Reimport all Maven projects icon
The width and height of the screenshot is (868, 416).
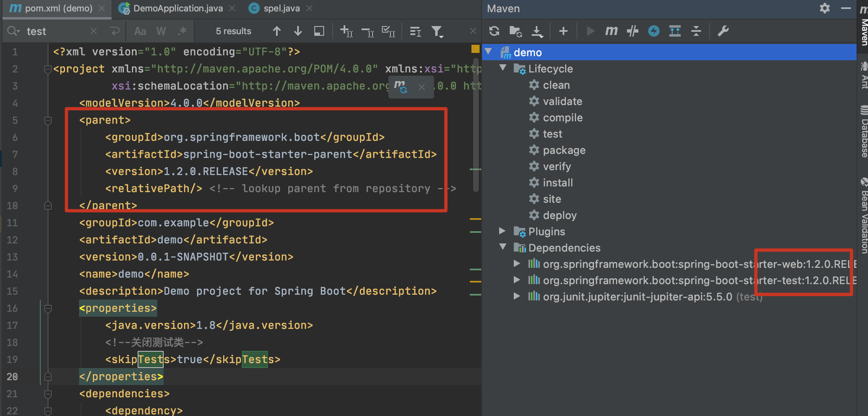coord(494,31)
